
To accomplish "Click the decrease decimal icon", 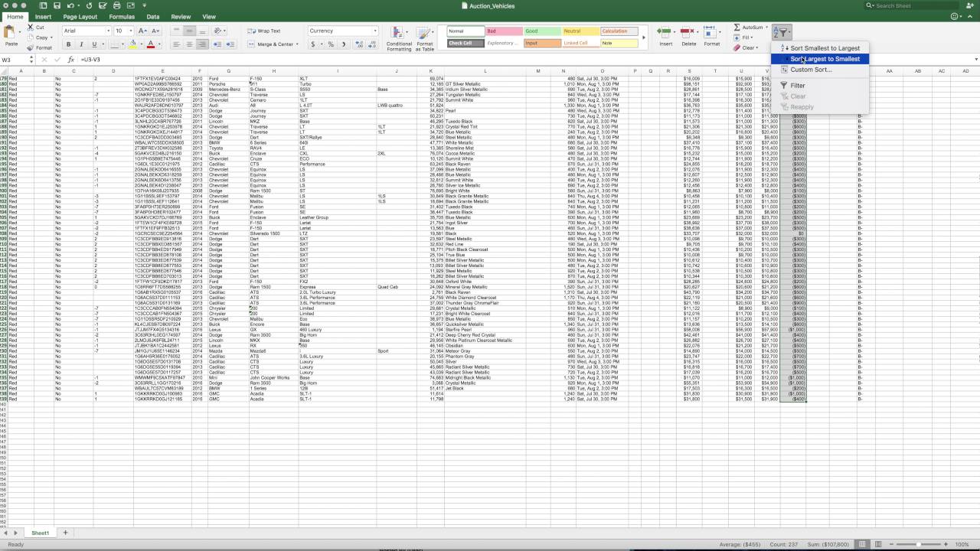I will click(x=371, y=44).
